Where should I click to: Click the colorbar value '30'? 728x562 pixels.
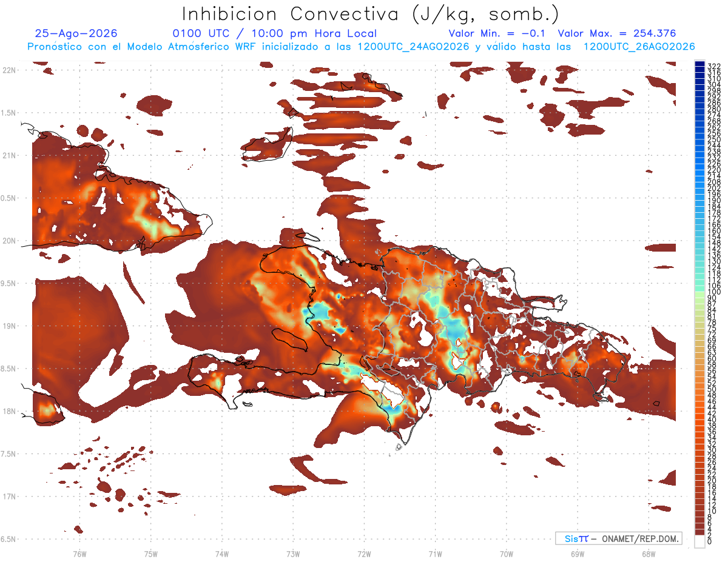point(712,450)
